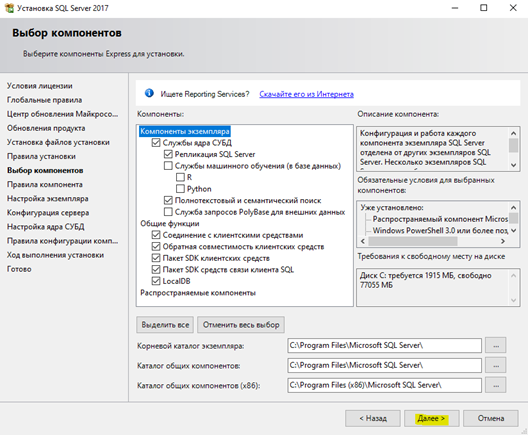Uncheck the Репликация SQL Server checkbox

coord(168,154)
